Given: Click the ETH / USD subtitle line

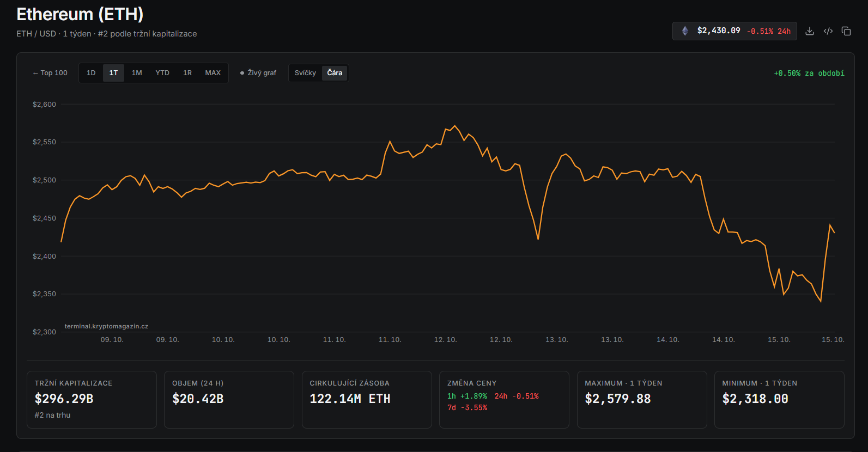Looking at the screenshot, I should point(107,34).
